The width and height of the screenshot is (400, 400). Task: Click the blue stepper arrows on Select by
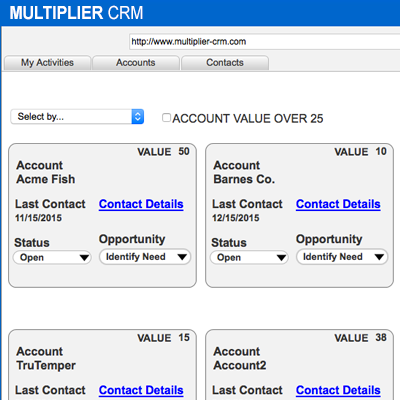coord(138,117)
